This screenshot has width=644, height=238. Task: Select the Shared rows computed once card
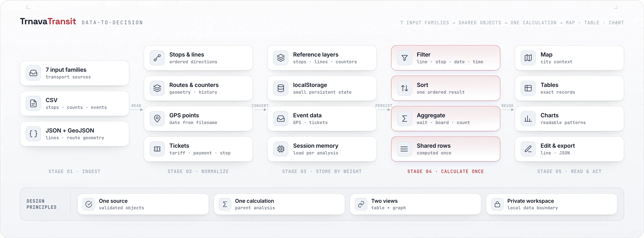[x=446, y=149]
